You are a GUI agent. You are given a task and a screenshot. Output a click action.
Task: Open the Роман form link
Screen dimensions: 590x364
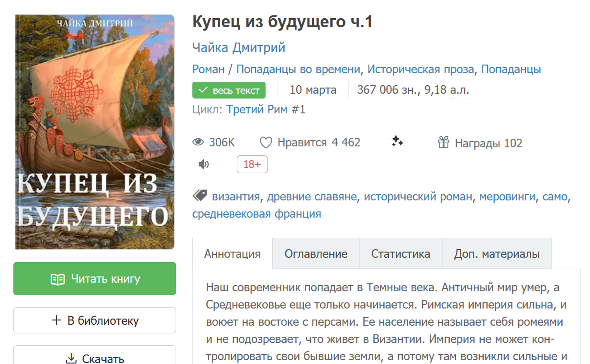point(208,69)
